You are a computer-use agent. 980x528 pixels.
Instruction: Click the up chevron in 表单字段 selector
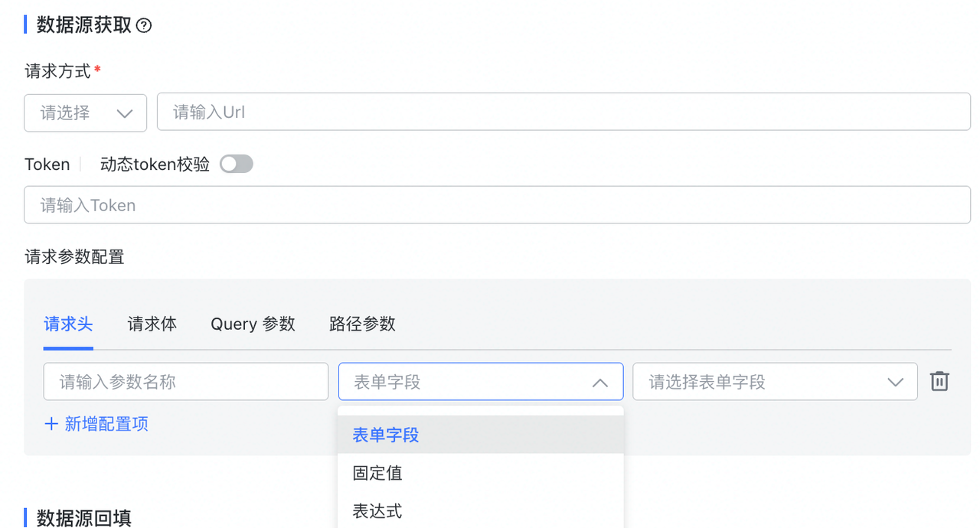coord(600,382)
